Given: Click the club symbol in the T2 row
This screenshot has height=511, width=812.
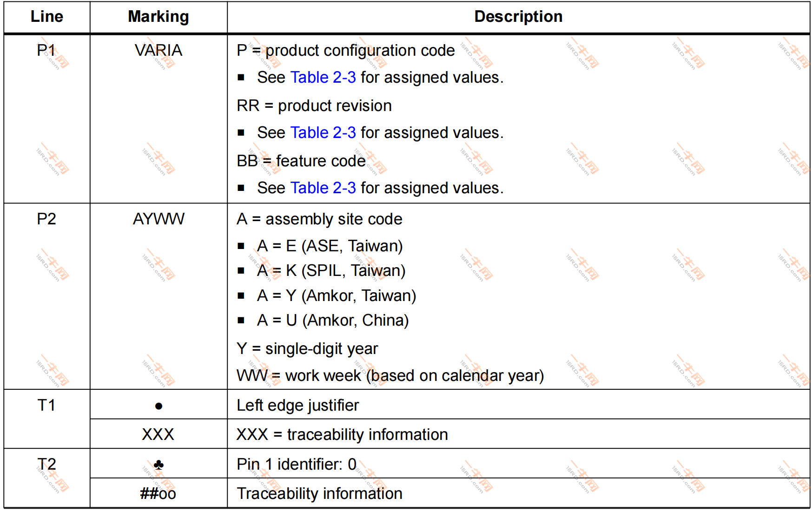Looking at the screenshot, I should click(158, 465).
